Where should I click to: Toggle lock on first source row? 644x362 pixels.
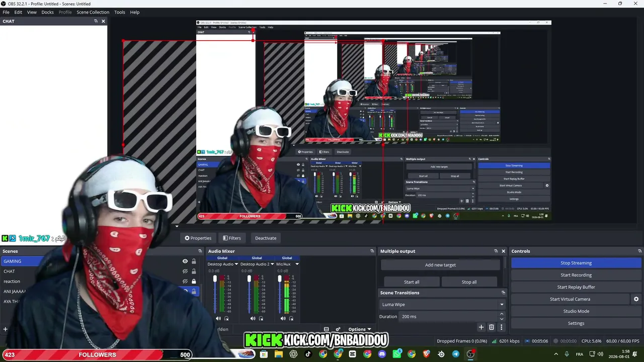click(194, 261)
